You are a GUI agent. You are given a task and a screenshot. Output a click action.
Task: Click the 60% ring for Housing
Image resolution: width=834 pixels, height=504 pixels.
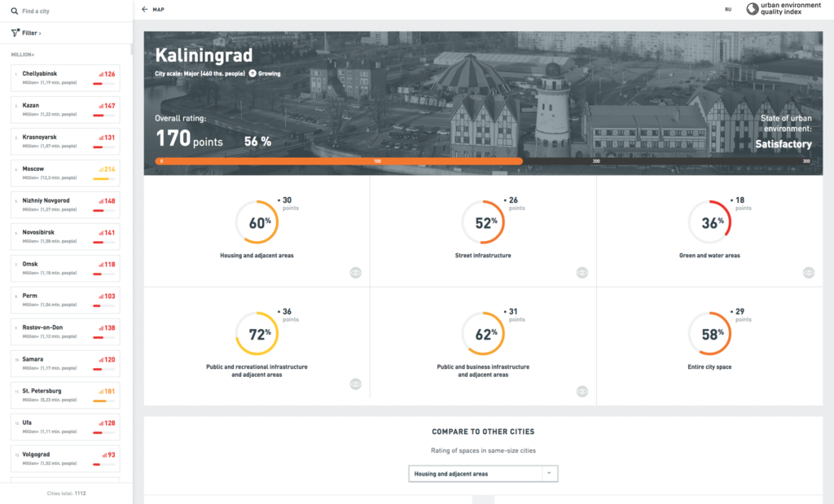tap(258, 222)
